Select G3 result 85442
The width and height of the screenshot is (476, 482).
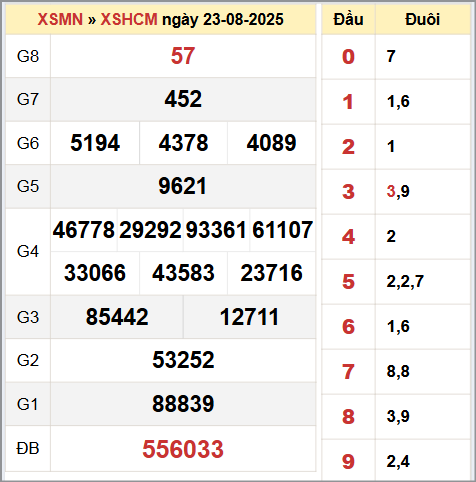(117, 317)
